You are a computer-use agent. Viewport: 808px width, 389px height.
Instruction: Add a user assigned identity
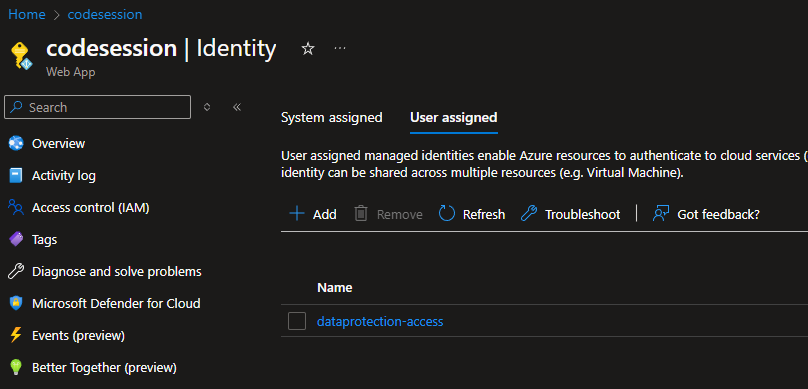click(313, 214)
